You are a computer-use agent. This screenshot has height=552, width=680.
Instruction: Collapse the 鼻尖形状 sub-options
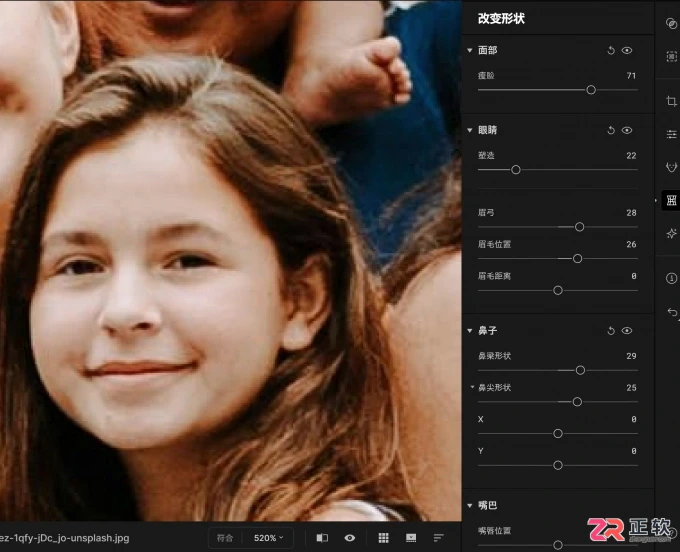[x=472, y=387]
